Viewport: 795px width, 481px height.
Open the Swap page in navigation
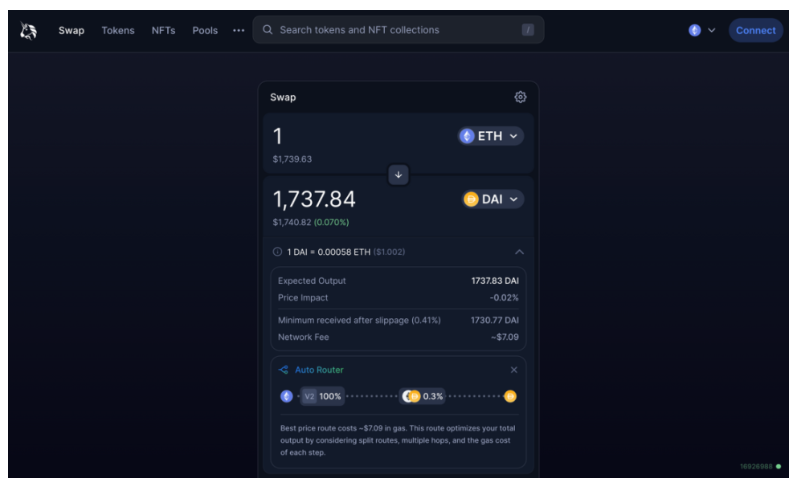click(71, 30)
